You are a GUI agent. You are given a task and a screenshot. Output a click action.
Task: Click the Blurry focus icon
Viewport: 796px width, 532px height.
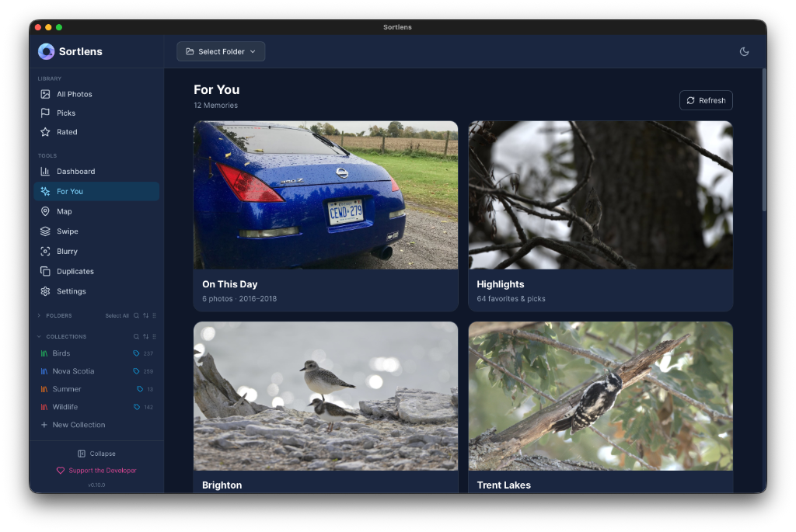pyautogui.click(x=45, y=251)
